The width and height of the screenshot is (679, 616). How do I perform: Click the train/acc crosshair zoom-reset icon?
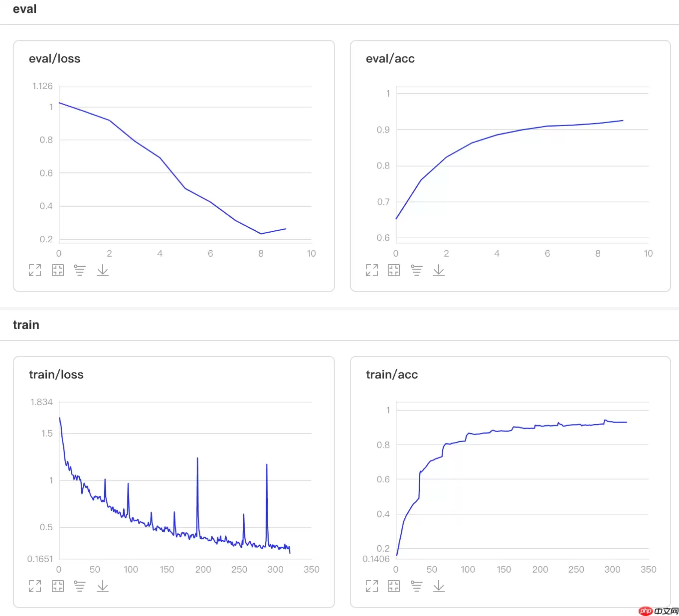394,586
